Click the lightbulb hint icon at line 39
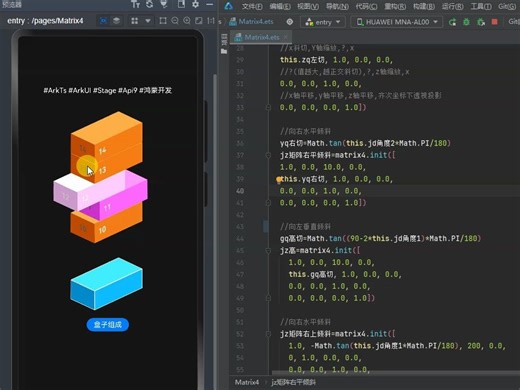 tap(278, 180)
